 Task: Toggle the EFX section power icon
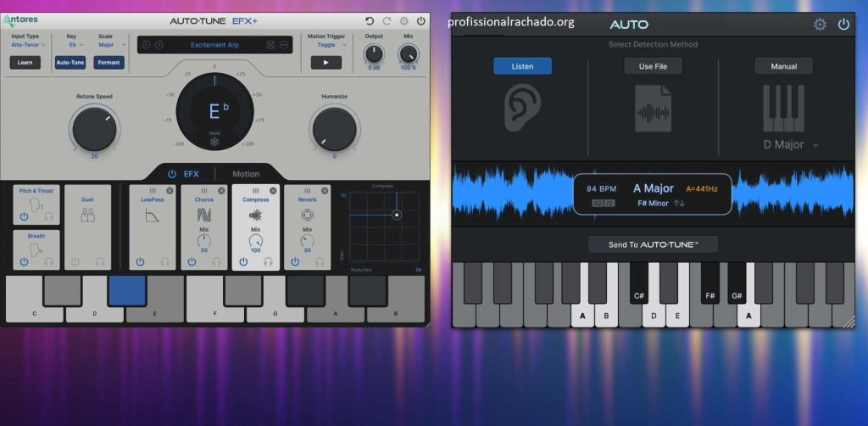coord(172,174)
